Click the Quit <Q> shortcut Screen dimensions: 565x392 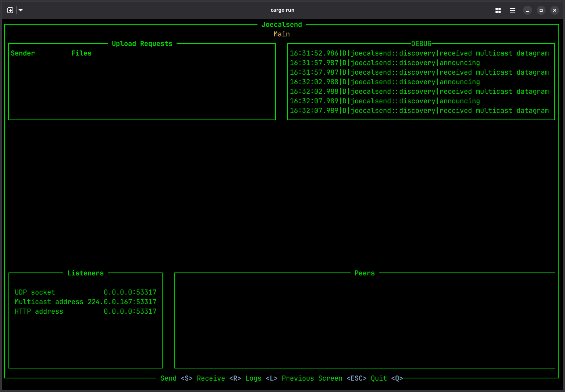point(387,378)
